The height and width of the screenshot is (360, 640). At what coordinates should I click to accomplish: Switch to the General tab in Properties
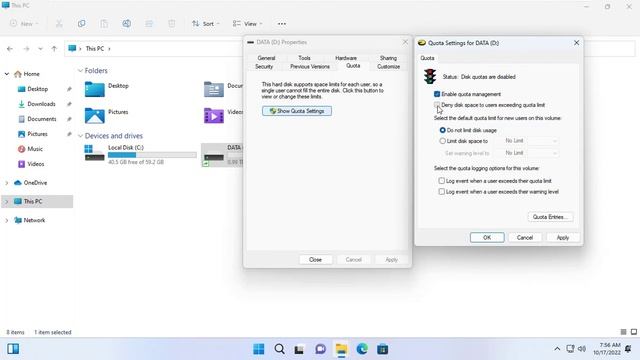click(x=266, y=58)
